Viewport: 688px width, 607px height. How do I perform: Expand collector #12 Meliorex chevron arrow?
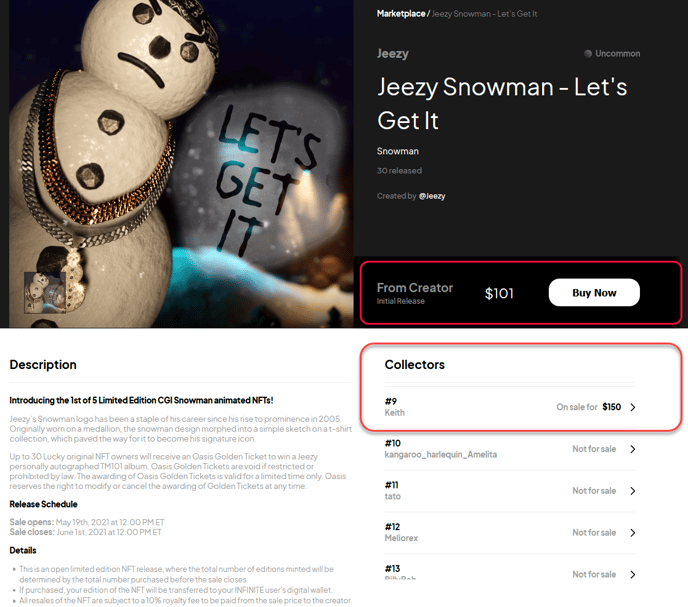[633, 532]
